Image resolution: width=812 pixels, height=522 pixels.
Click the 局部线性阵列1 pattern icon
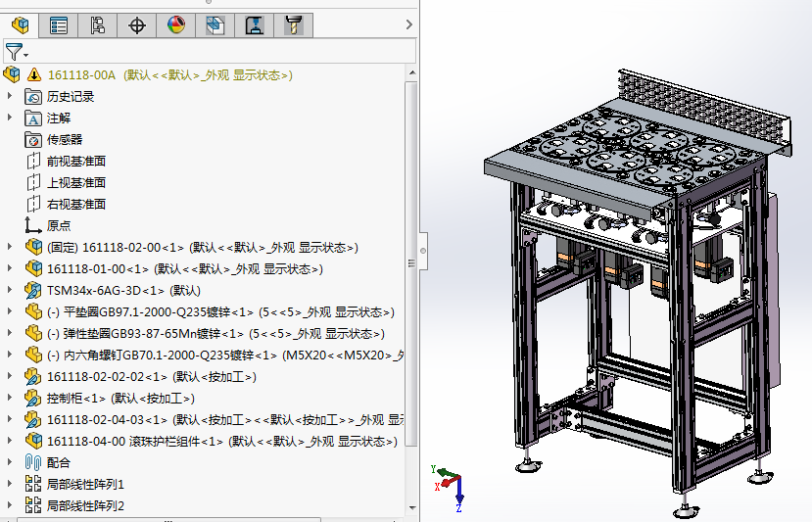click(x=33, y=484)
